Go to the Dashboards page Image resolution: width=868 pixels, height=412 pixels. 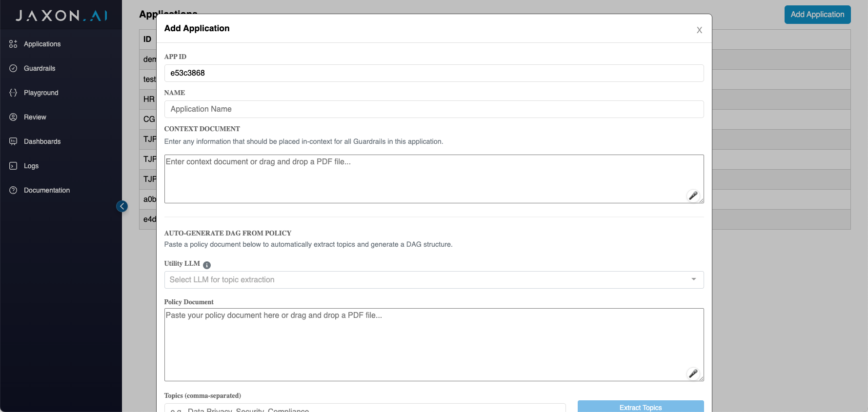coord(42,141)
